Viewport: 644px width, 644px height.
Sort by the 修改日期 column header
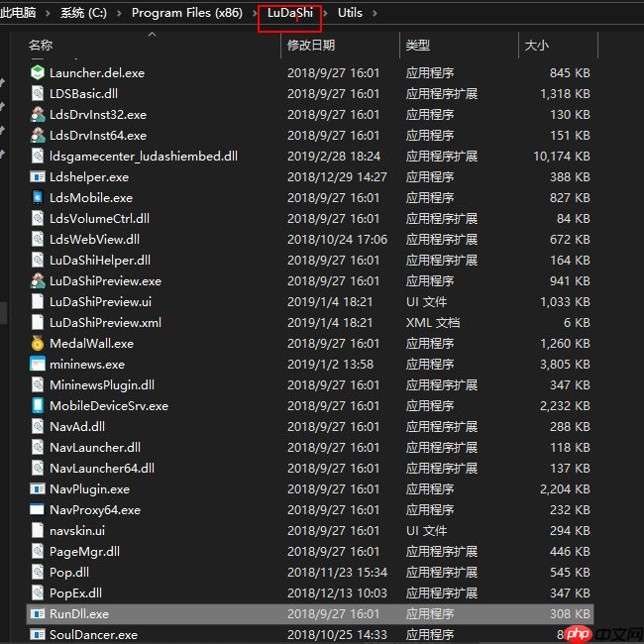[x=311, y=45]
